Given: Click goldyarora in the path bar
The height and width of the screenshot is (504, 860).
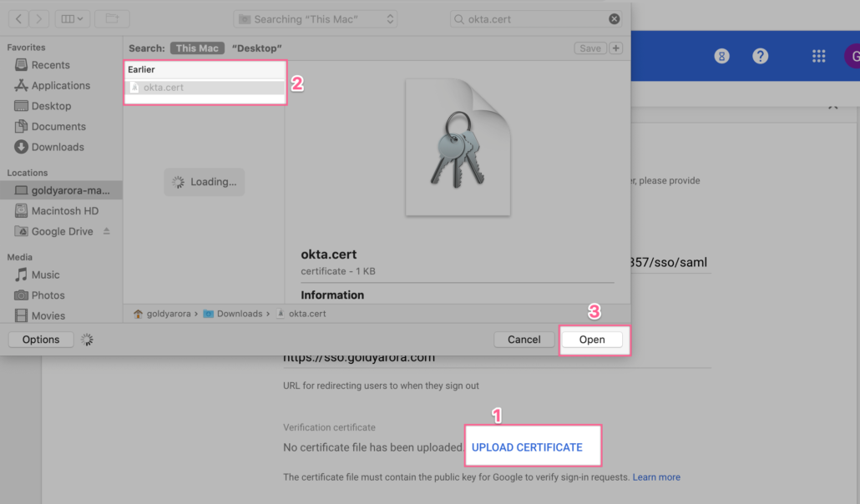Looking at the screenshot, I should (169, 314).
